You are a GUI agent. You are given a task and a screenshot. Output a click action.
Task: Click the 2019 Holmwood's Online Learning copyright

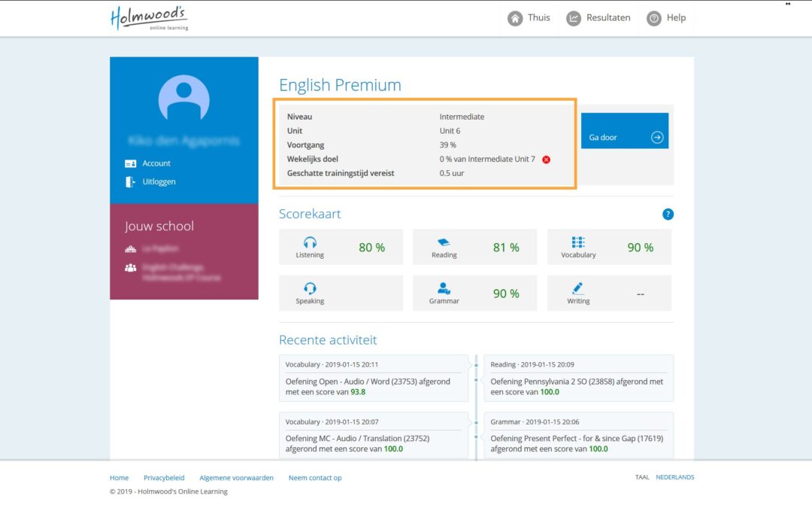coord(168,491)
